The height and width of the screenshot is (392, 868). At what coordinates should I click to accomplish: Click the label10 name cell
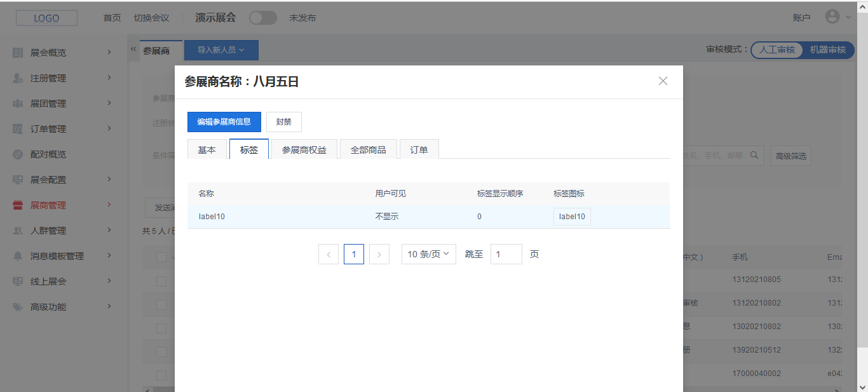point(212,217)
